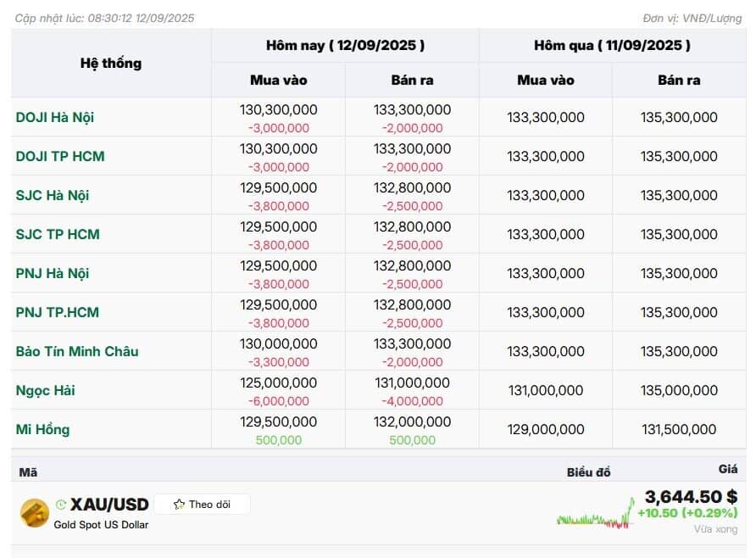Click the star icon in Theo dõi
Screen dimensions: 756x558
pyautogui.click(x=179, y=505)
